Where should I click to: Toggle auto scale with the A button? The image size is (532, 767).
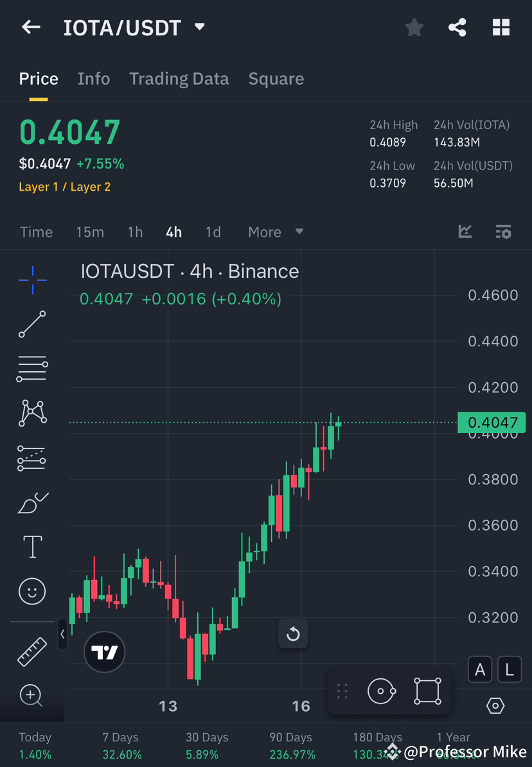[480, 669]
